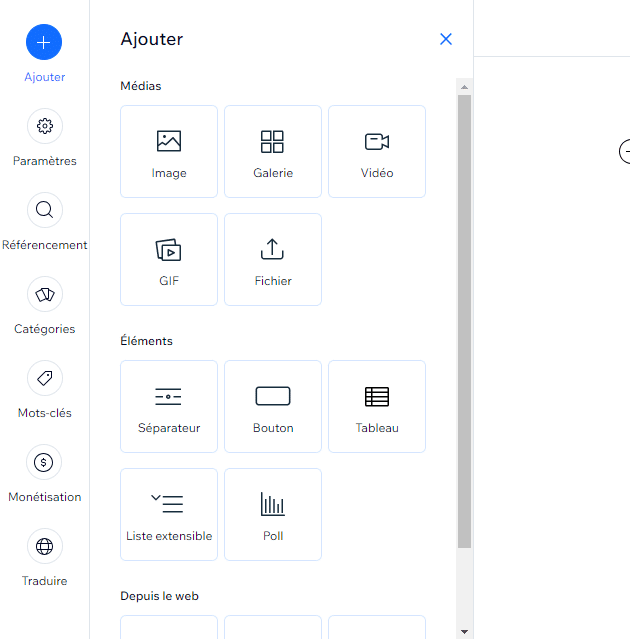
Task: Insert a Poll element
Action: 273,515
